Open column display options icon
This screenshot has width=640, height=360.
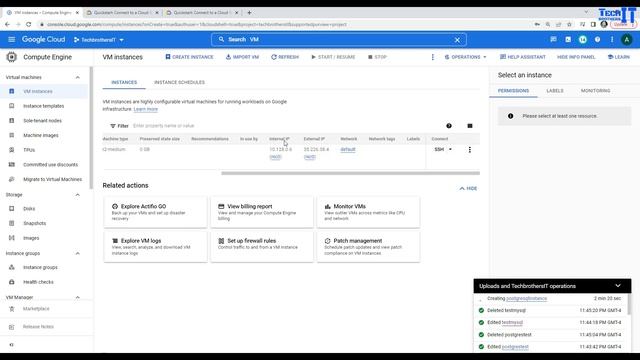pyautogui.click(x=470, y=126)
